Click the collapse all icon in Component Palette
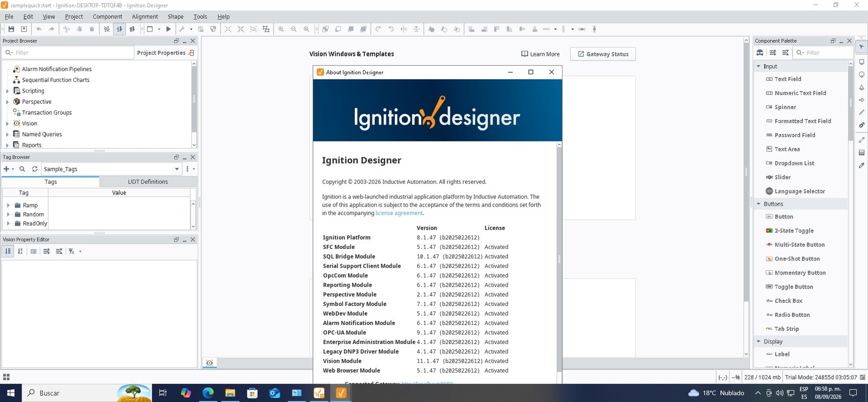The width and height of the screenshot is (868, 402). click(x=785, y=53)
